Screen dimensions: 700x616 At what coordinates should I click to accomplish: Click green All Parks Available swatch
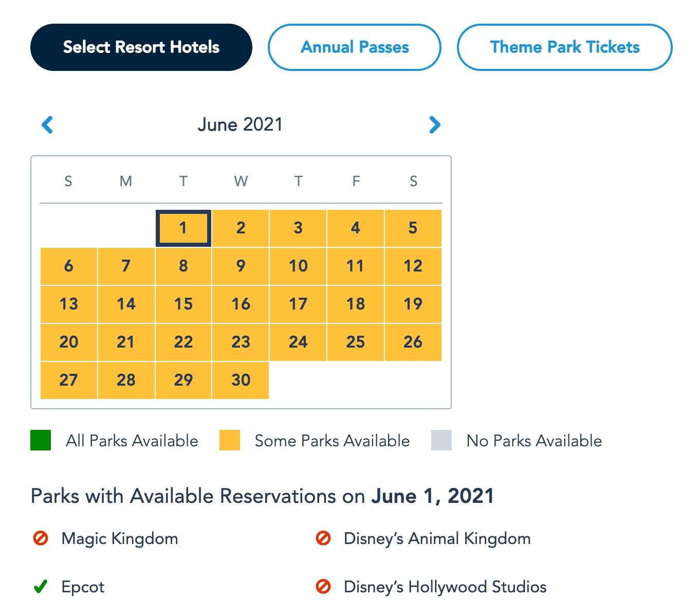tap(41, 440)
